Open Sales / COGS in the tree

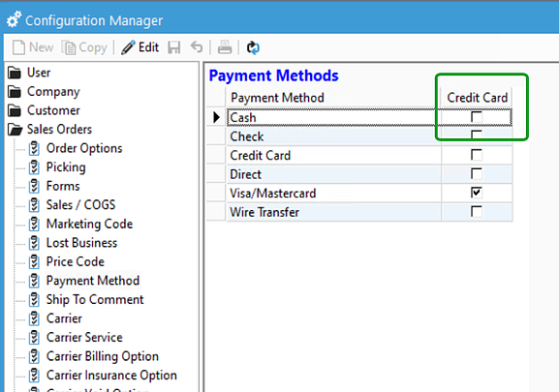point(81,205)
